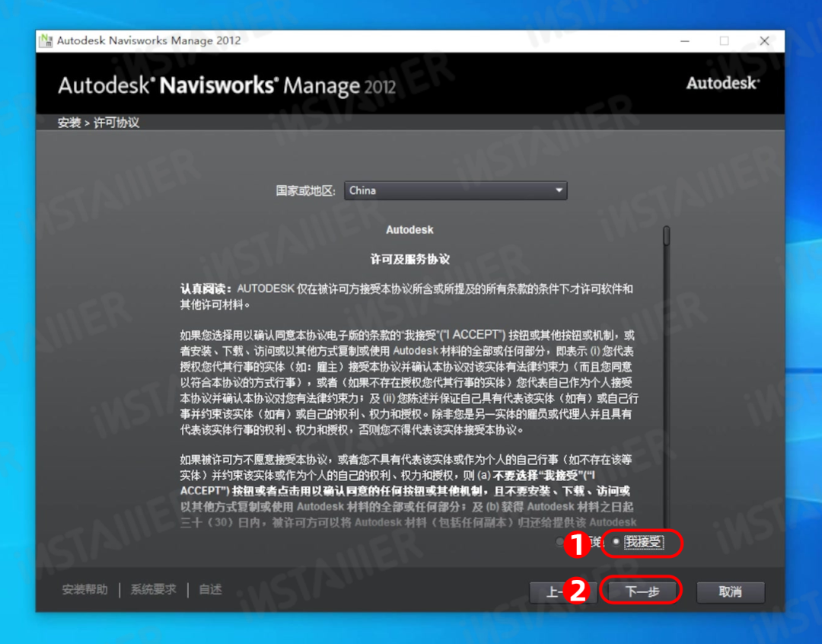Open the 国家或地区 China dropdown
Viewport: 822px width, 644px height.
click(x=455, y=190)
